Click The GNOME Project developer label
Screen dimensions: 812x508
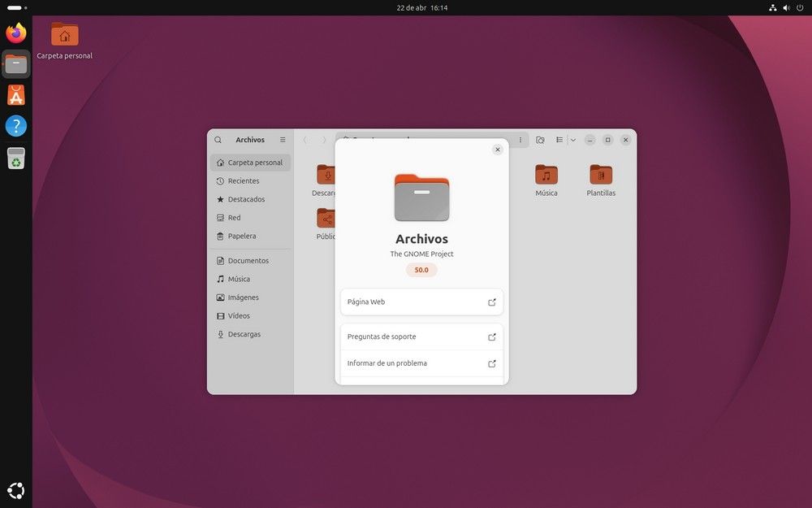(421, 254)
